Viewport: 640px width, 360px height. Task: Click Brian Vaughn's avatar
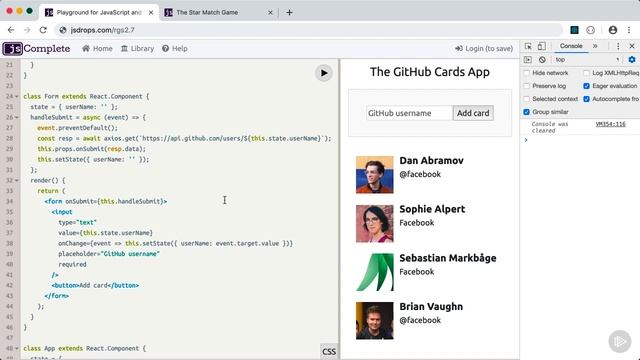pos(375,321)
